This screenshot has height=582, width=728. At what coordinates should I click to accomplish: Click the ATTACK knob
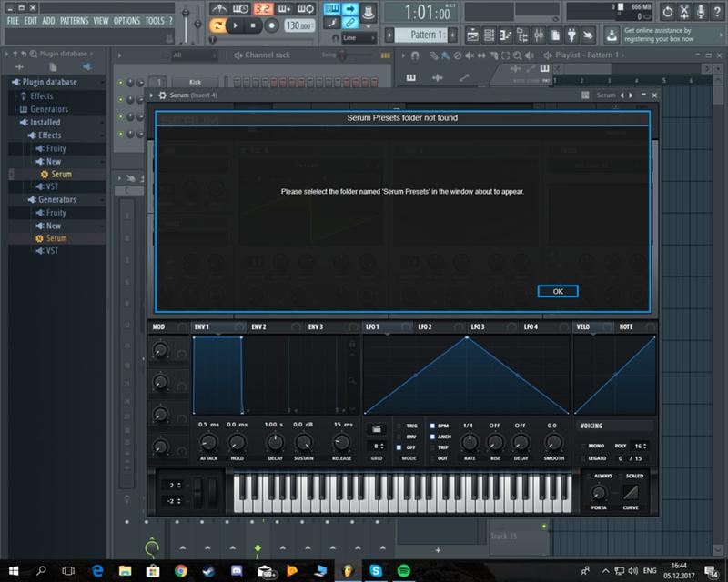point(208,442)
